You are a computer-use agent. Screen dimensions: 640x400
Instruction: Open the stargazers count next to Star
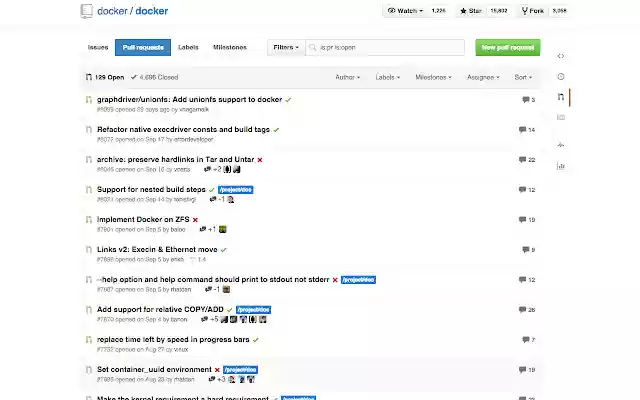(x=499, y=11)
